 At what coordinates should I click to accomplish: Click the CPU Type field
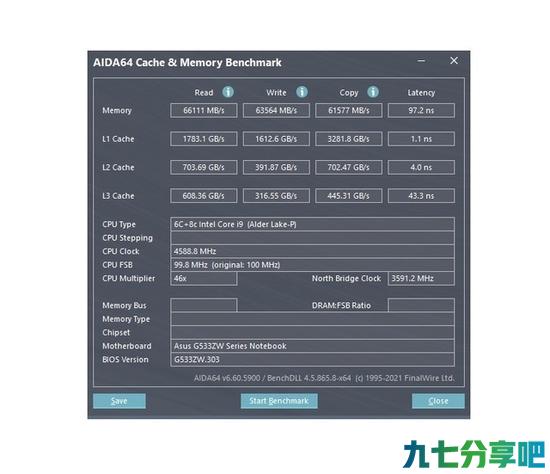pyautogui.click(x=312, y=224)
